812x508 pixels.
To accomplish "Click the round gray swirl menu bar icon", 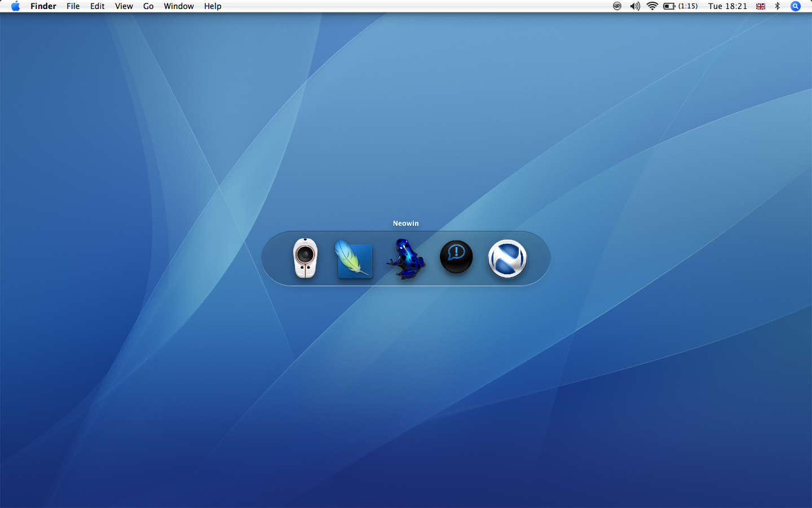I will pyautogui.click(x=617, y=6).
